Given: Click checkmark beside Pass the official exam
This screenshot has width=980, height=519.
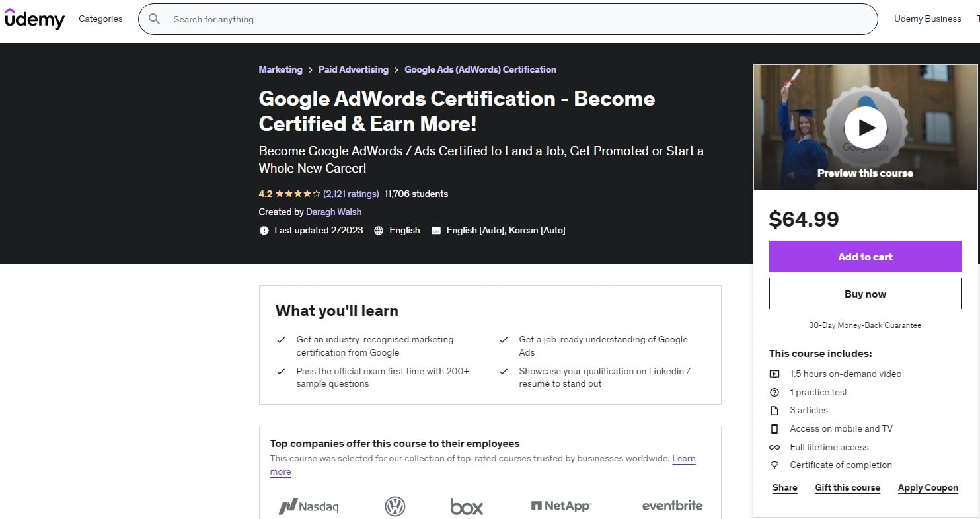Looking at the screenshot, I should pos(281,372).
